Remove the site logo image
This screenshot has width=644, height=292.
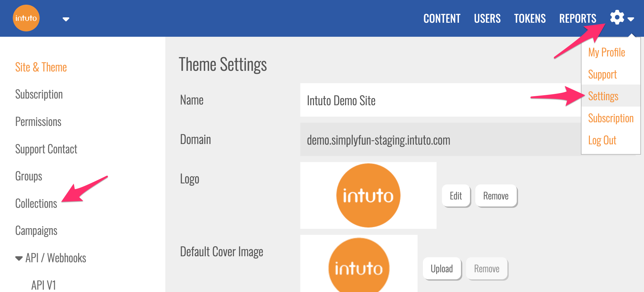[496, 196]
